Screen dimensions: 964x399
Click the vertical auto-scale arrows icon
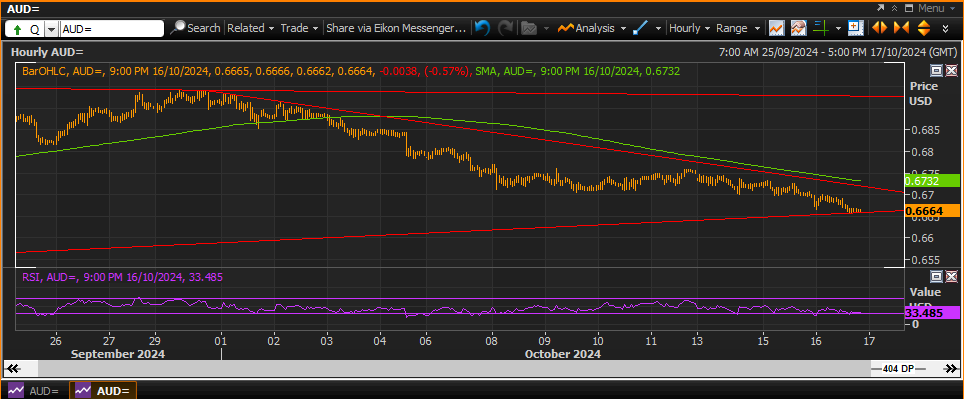tap(923, 28)
